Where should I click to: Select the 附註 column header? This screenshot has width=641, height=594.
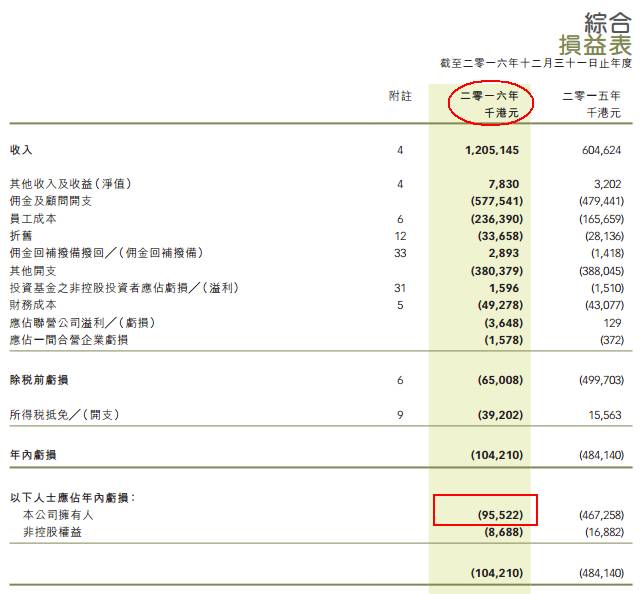400,96
